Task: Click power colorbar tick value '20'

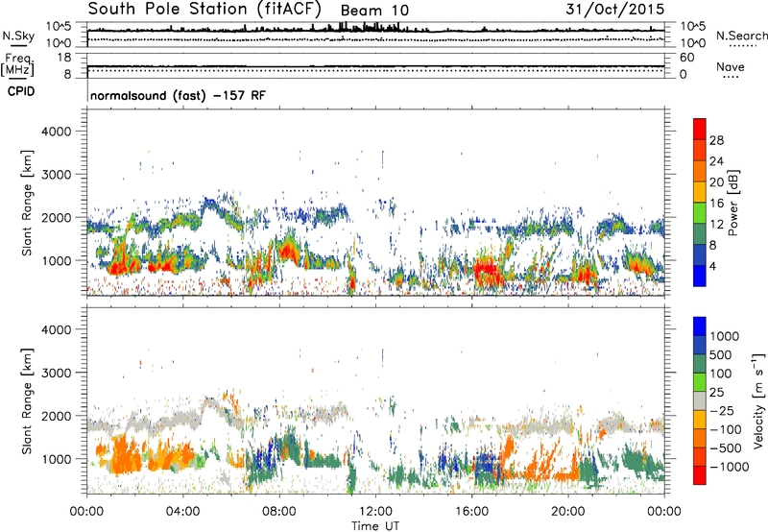Action: [x=716, y=182]
